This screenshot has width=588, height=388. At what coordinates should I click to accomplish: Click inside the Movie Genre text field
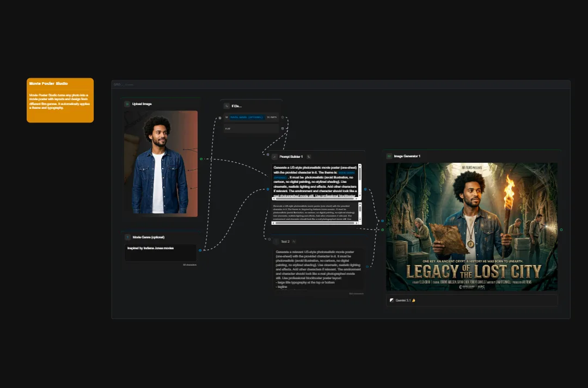point(160,252)
